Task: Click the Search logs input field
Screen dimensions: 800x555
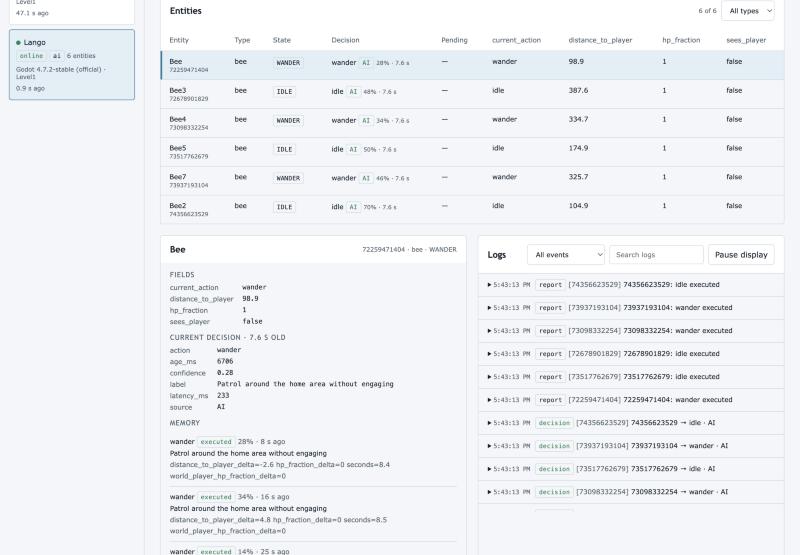Action: pos(656,255)
